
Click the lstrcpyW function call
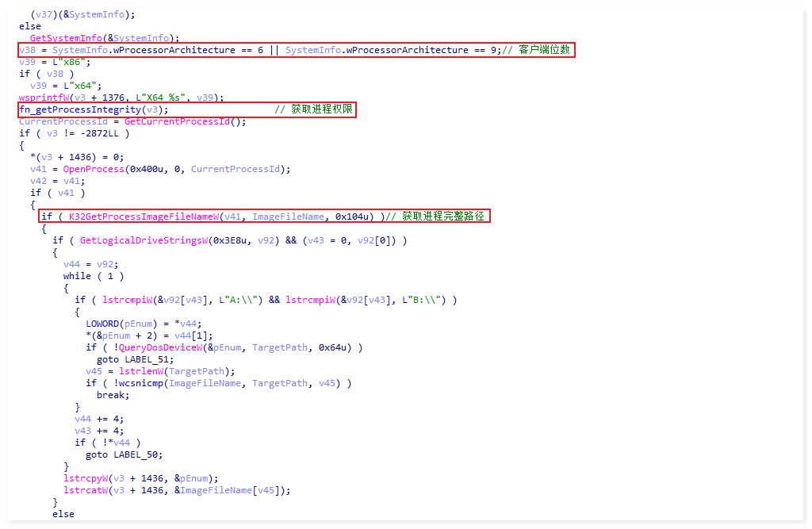86,478
